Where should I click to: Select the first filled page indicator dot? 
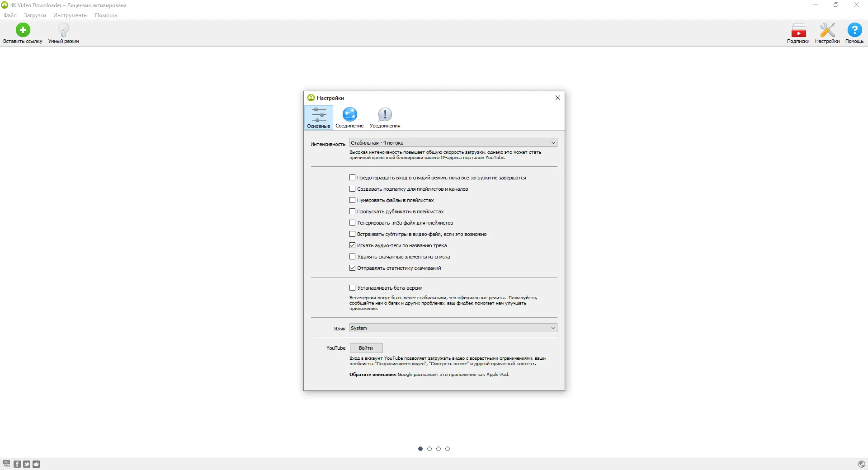click(x=420, y=449)
